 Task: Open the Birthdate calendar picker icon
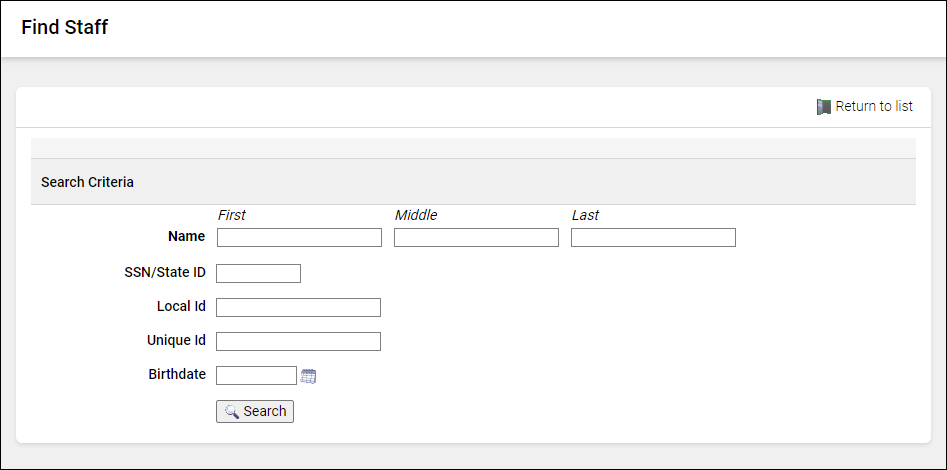309,376
